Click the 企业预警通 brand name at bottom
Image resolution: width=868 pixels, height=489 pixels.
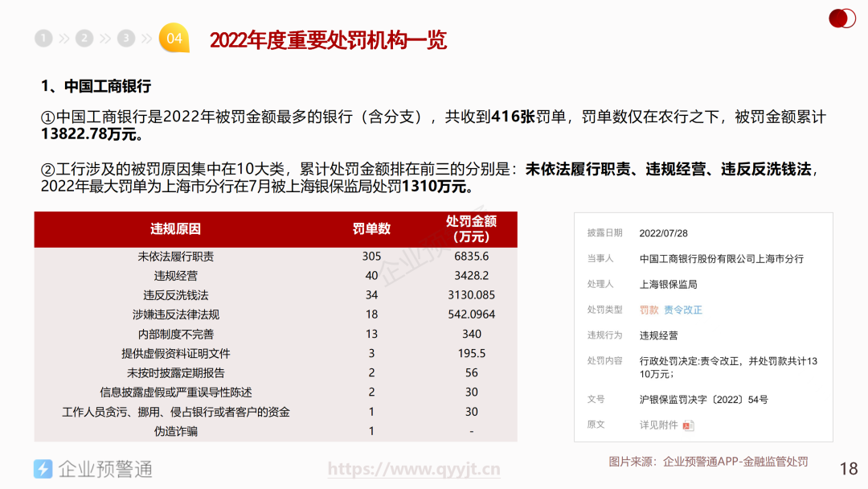(x=105, y=469)
